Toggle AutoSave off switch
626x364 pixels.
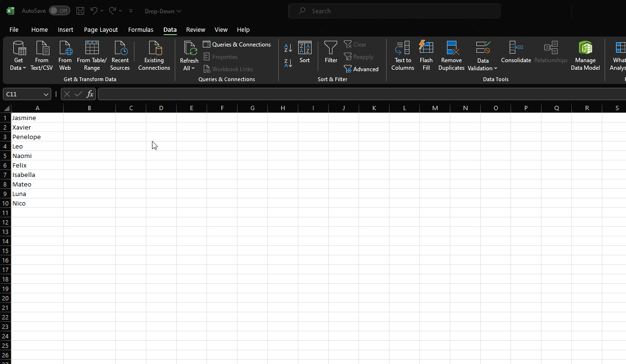pyautogui.click(x=59, y=10)
